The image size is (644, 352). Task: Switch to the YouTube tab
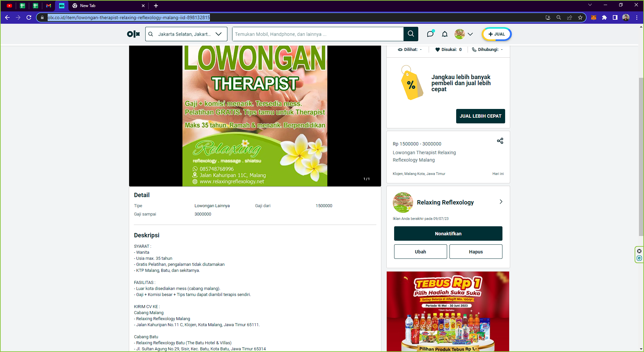[9, 6]
